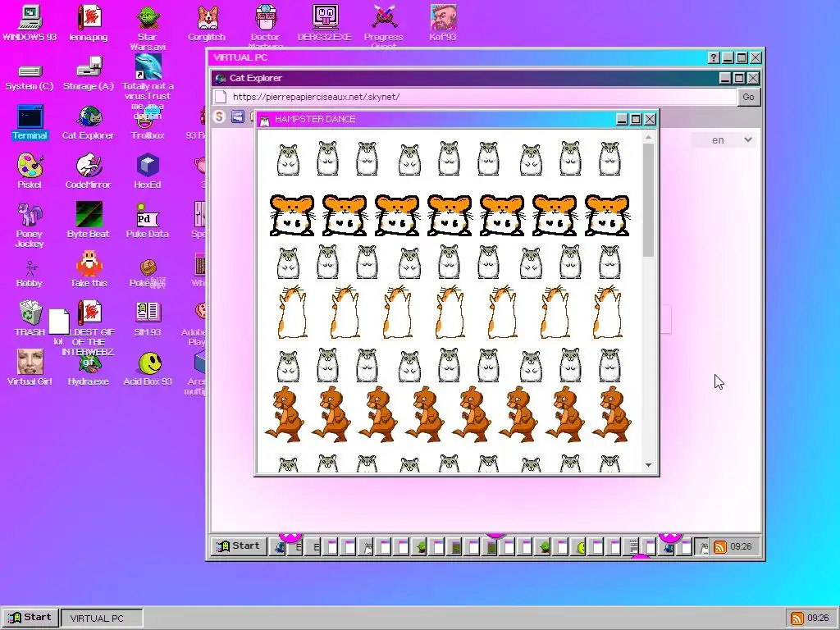Viewport: 840px width, 630px height.
Task: Minimize the Cat Explorer window
Action: (x=724, y=78)
